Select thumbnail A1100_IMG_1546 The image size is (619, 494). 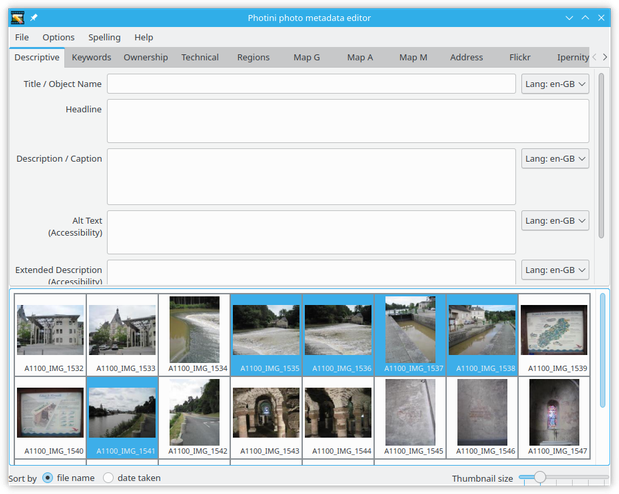(x=482, y=418)
